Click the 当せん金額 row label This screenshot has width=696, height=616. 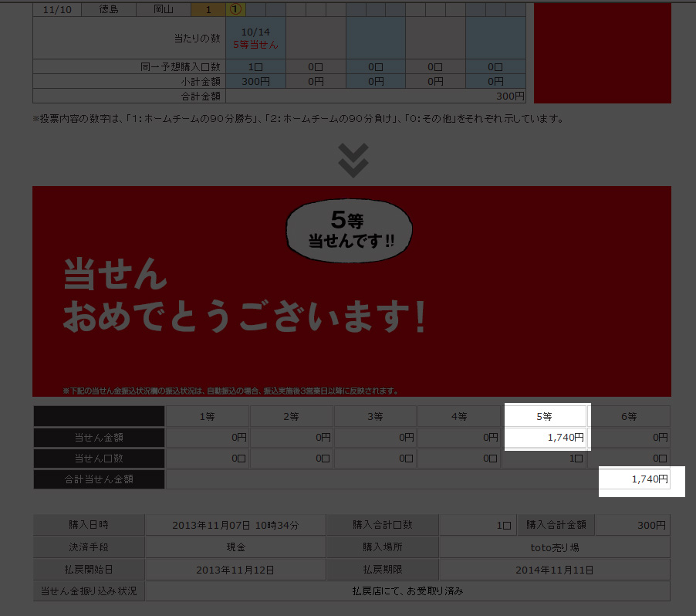tap(99, 438)
